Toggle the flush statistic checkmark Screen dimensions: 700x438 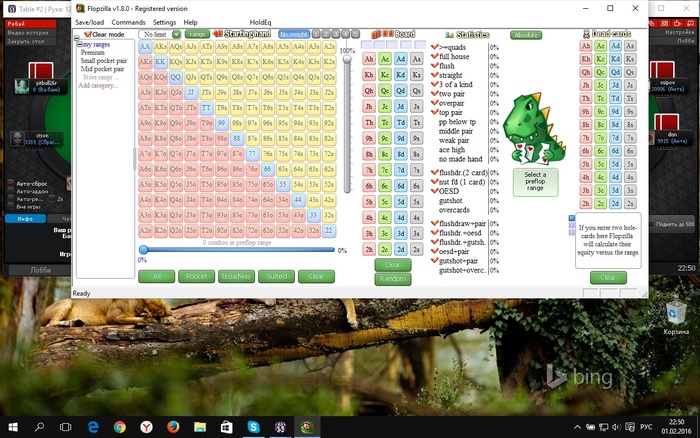[434, 65]
